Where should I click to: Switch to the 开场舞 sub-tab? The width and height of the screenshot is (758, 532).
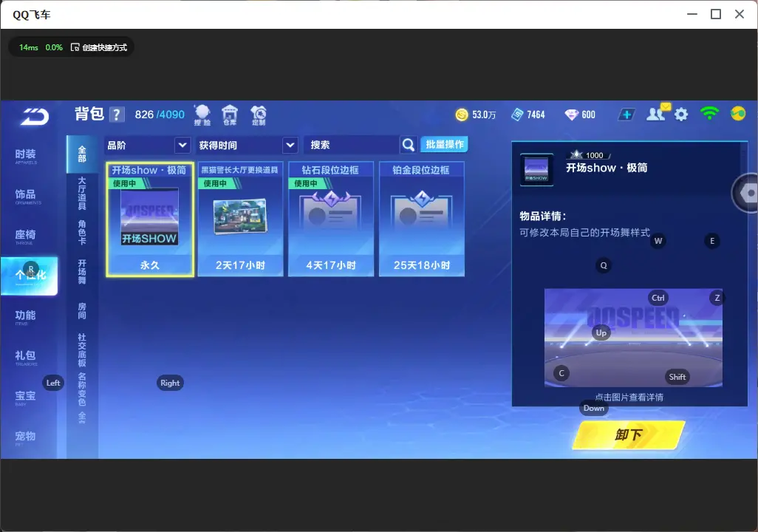82,272
